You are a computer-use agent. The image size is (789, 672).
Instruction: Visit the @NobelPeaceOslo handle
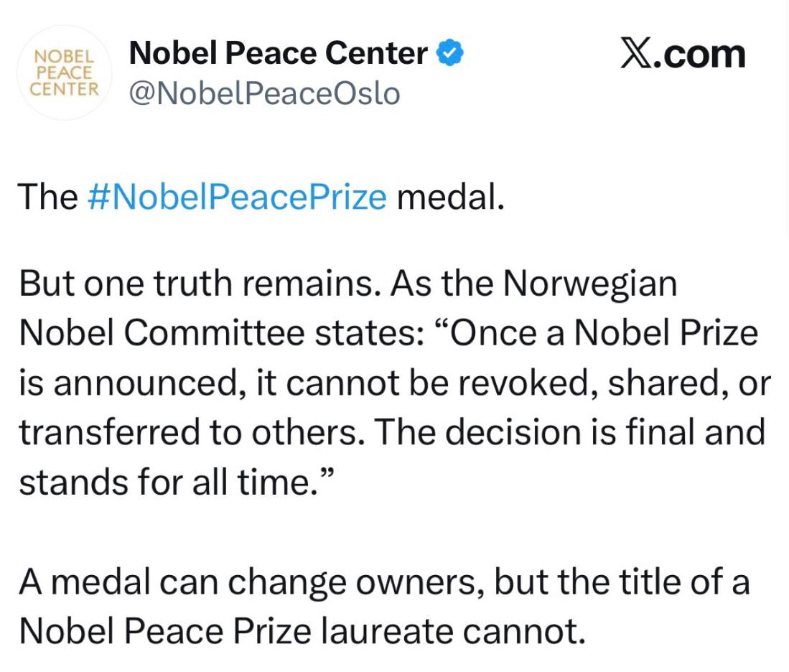point(263,93)
